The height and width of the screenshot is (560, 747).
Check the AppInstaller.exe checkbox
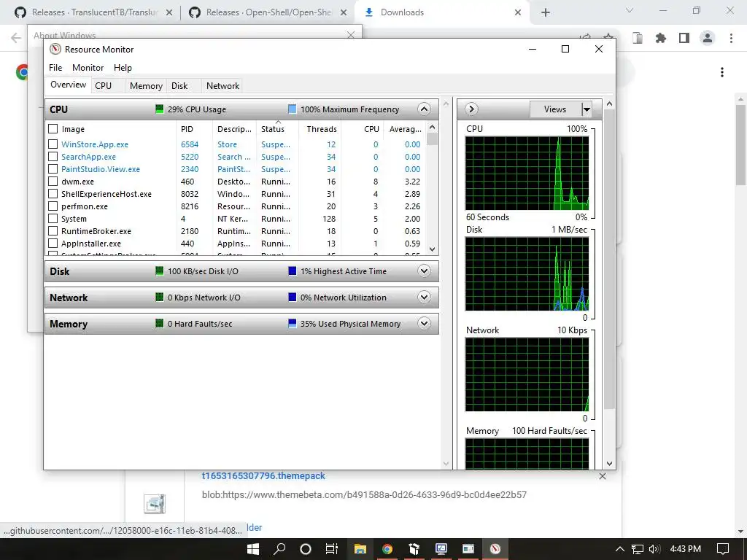(53, 244)
